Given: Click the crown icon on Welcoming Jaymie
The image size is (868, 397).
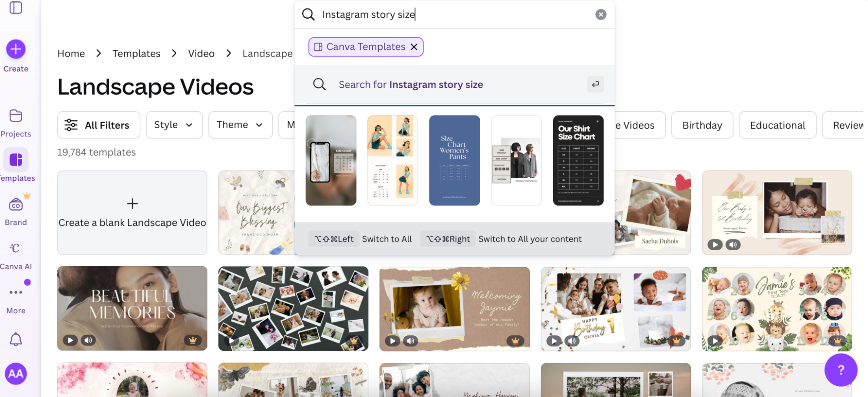Looking at the screenshot, I should point(515,341).
